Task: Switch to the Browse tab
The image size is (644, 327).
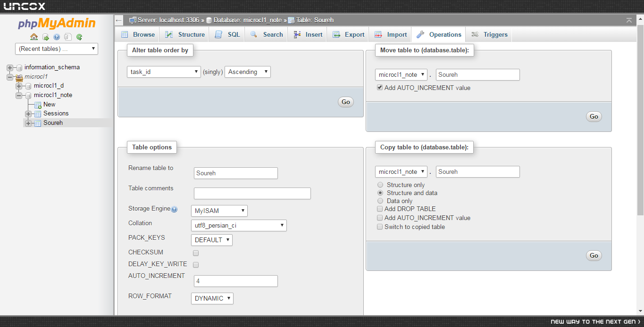Action: pos(137,34)
